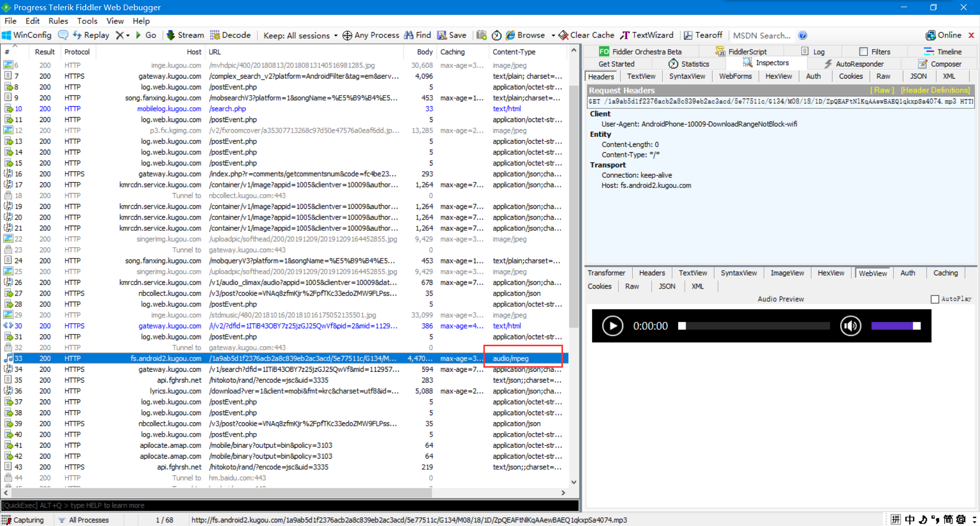The height and width of the screenshot is (526, 980).
Task: Click the All Processes status filter
Action: click(84, 520)
